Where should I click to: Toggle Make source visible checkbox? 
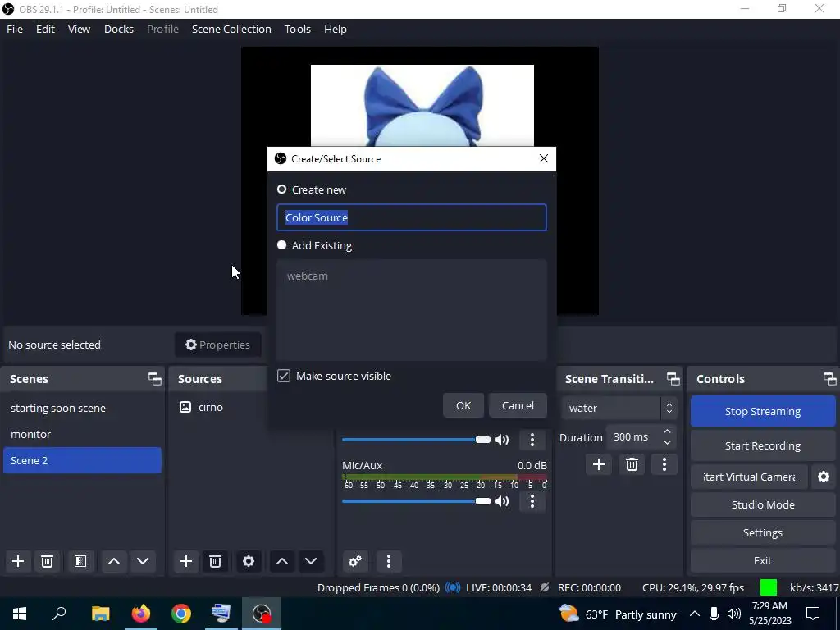pyautogui.click(x=284, y=376)
